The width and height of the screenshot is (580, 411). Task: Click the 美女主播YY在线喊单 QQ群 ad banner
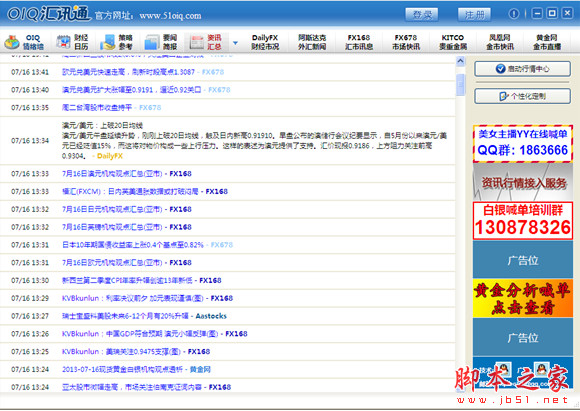[522, 144]
